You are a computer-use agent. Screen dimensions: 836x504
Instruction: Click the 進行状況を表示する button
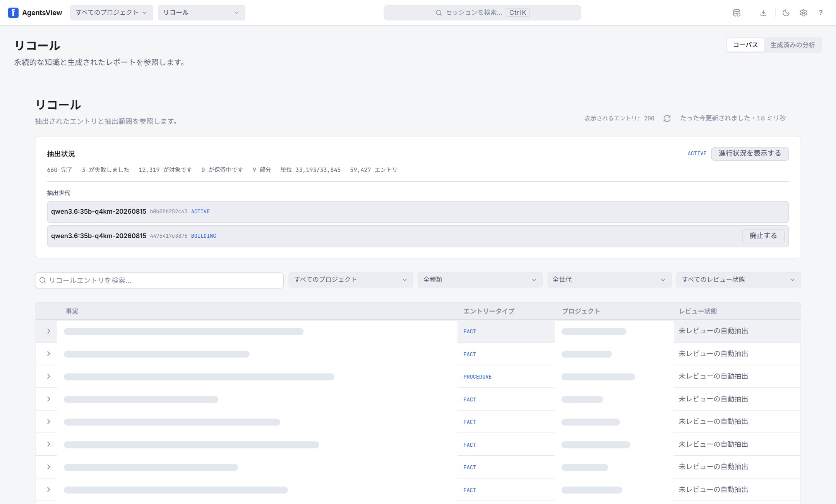coord(750,153)
